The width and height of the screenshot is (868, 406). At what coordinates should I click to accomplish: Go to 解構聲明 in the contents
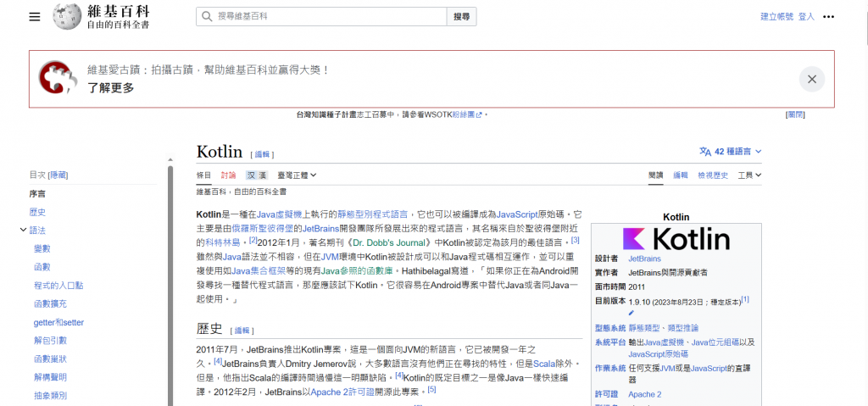pyautogui.click(x=50, y=377)
